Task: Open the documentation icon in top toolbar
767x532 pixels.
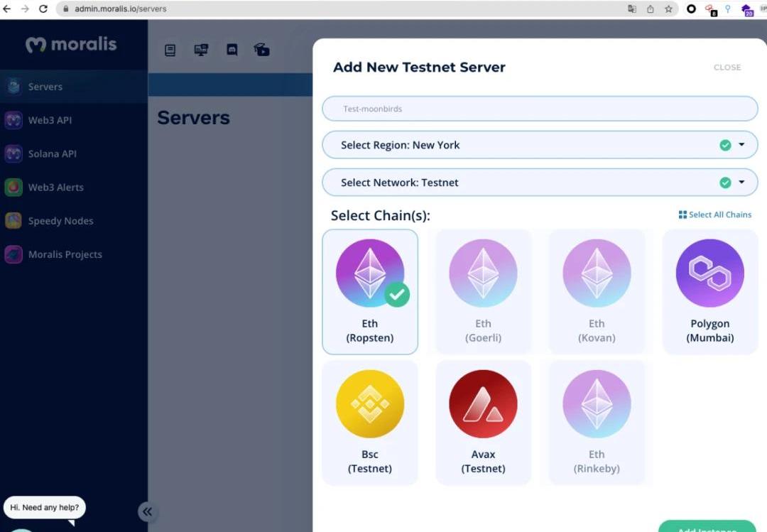Action: 170,50
